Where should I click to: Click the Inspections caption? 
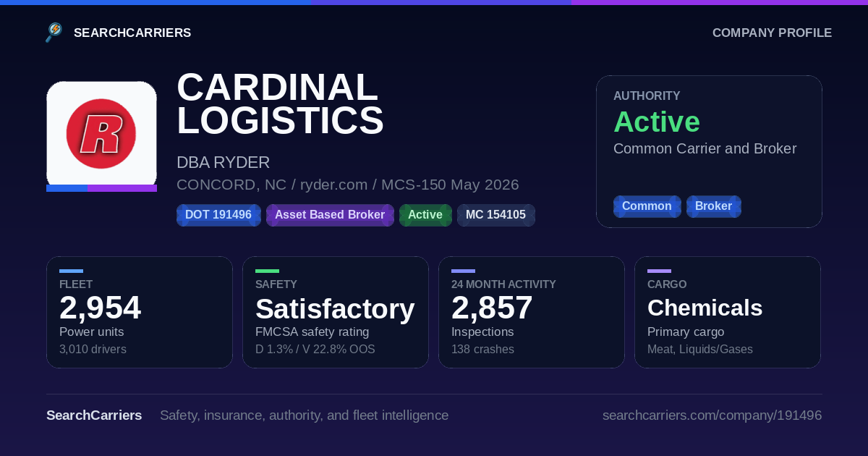482,332
